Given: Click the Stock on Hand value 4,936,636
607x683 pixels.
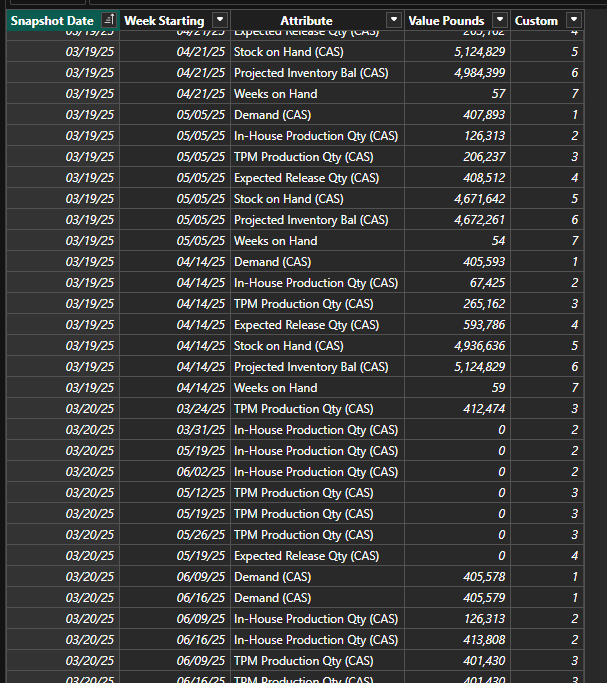Looking at the screenshot, I should click(x=479, y=346).
